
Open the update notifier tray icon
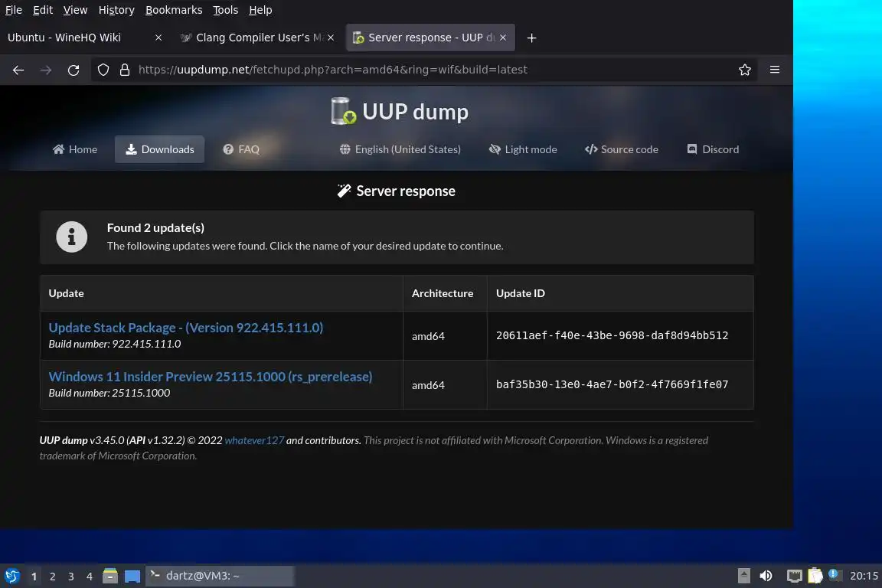(x=835, y=574)
